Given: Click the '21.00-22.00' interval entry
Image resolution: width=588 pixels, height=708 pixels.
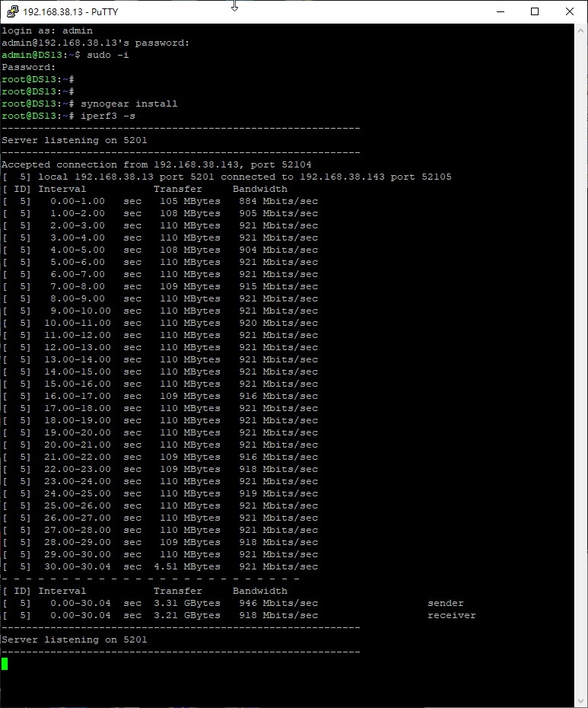Looking at the screenshot, I should click(x=78, y=458).
